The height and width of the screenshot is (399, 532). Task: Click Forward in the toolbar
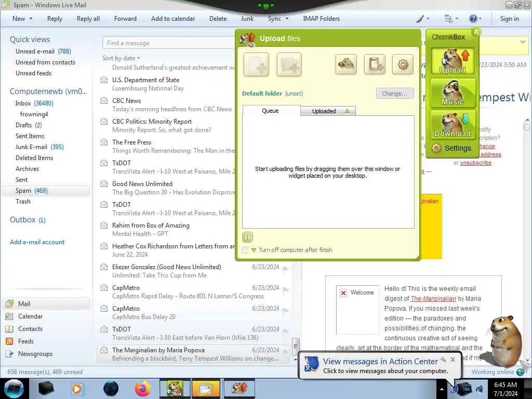coord(125,19)
